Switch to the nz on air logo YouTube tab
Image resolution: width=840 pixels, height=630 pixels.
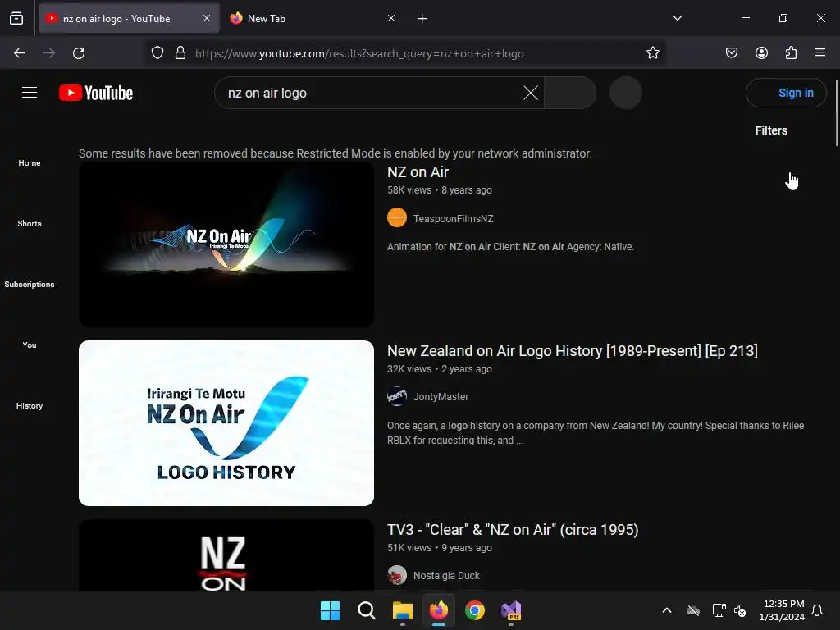(x=129, y=18)
